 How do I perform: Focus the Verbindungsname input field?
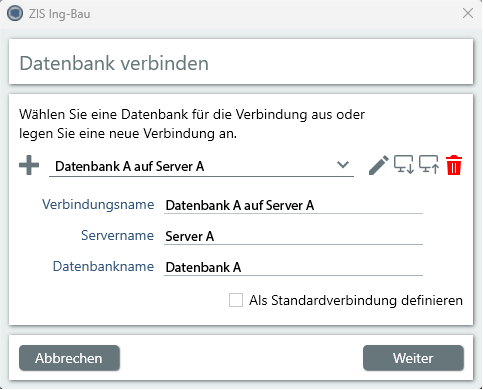pyautogui.click(x=293, y=205)
